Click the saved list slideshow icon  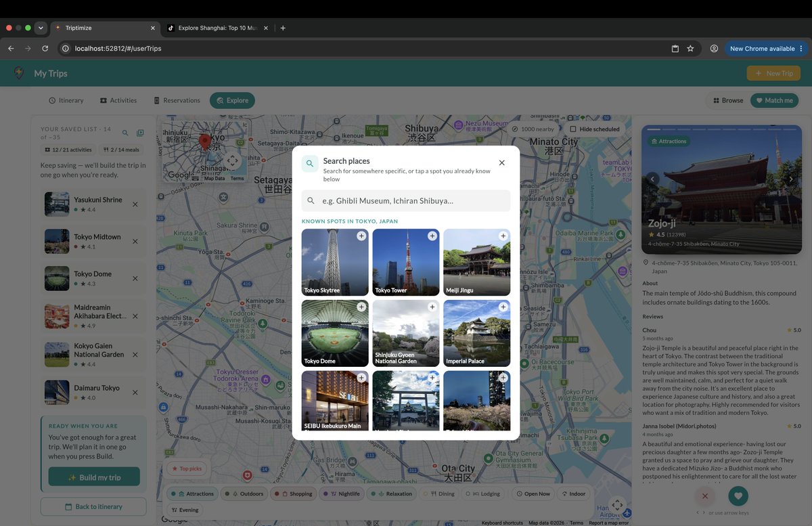(x=140, y=133)
